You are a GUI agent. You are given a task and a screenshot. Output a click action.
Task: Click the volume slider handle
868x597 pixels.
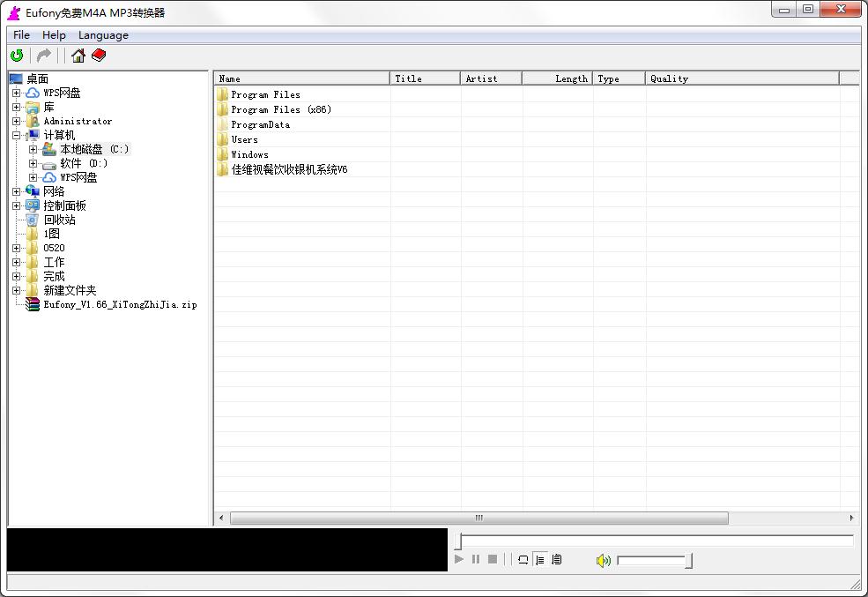click(688, 561)
